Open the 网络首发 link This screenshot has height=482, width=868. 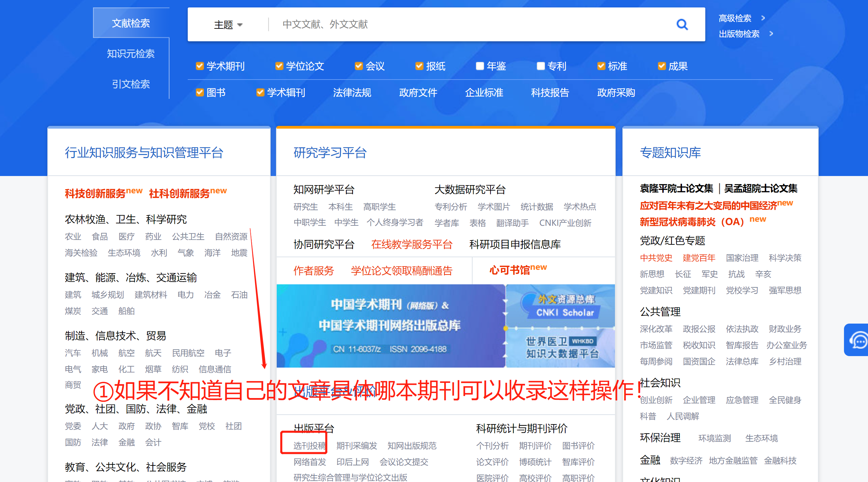[310, 462]
